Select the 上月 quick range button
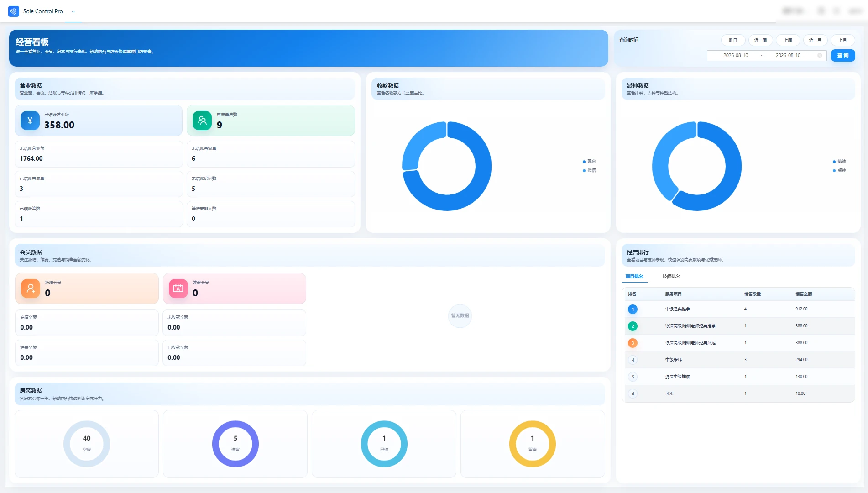Screen dimensions: 868x493 tap(842, 40)
